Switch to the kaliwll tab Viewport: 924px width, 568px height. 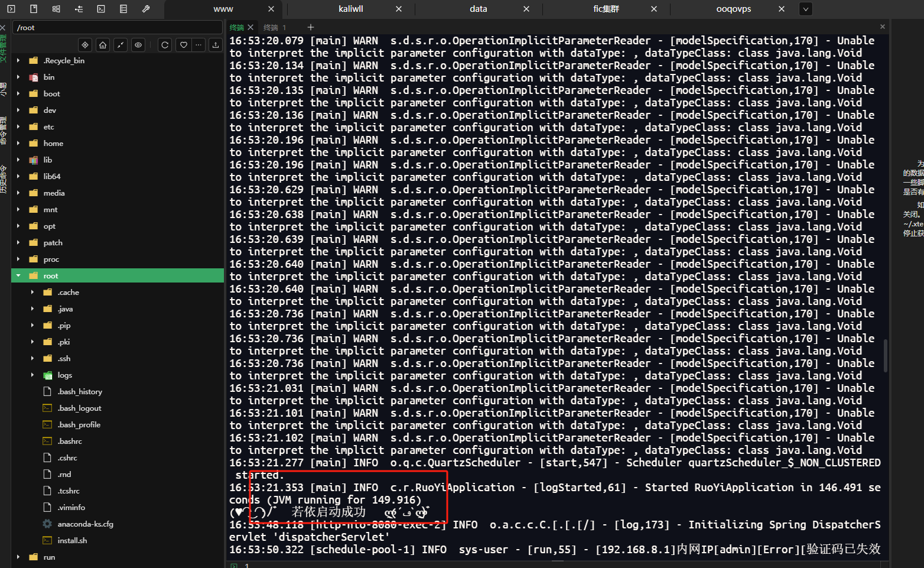[x=350, y=9]
